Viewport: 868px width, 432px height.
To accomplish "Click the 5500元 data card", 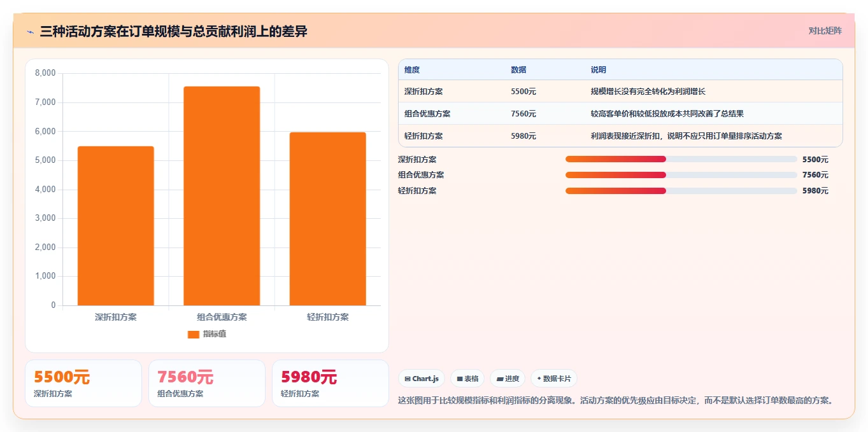I will coord(83,383).
